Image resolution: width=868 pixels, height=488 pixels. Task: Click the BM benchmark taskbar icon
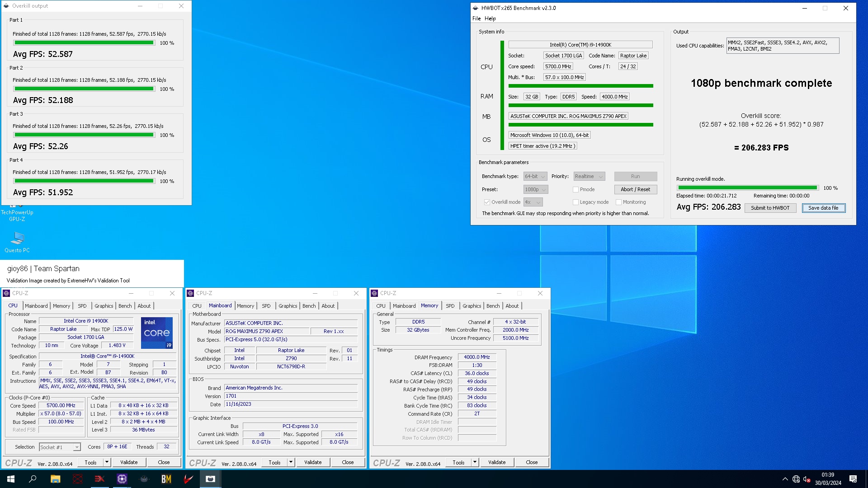[166, 479]
